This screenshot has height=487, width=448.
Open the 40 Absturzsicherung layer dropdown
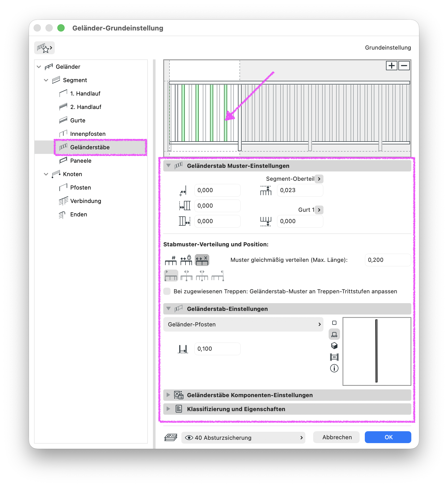(243, 437)
